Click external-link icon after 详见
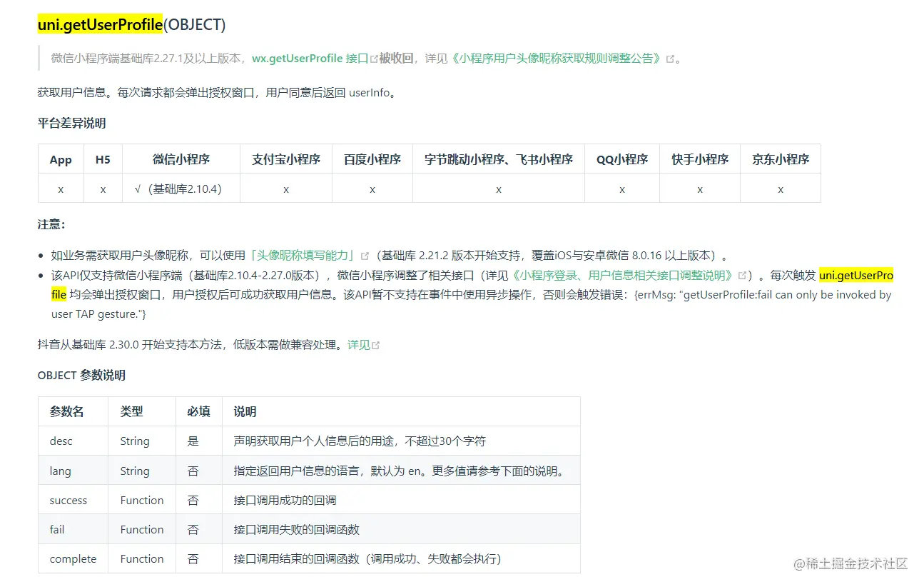Image resolution: width=924 pixels, height=587 pixels. (x=376, y=346)
